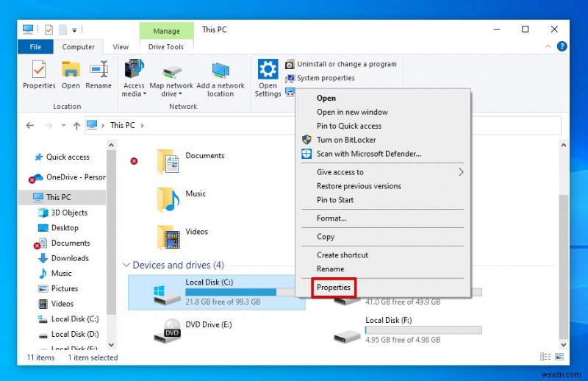Click the Videos folder icon in main pane
This screenshot has width=588, height=381.
pos(169,238)
